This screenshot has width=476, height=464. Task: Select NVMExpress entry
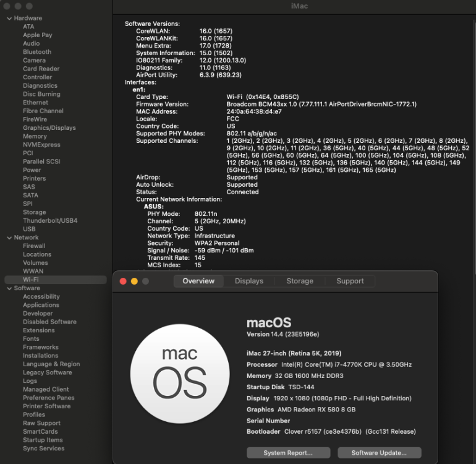[41, 145]
